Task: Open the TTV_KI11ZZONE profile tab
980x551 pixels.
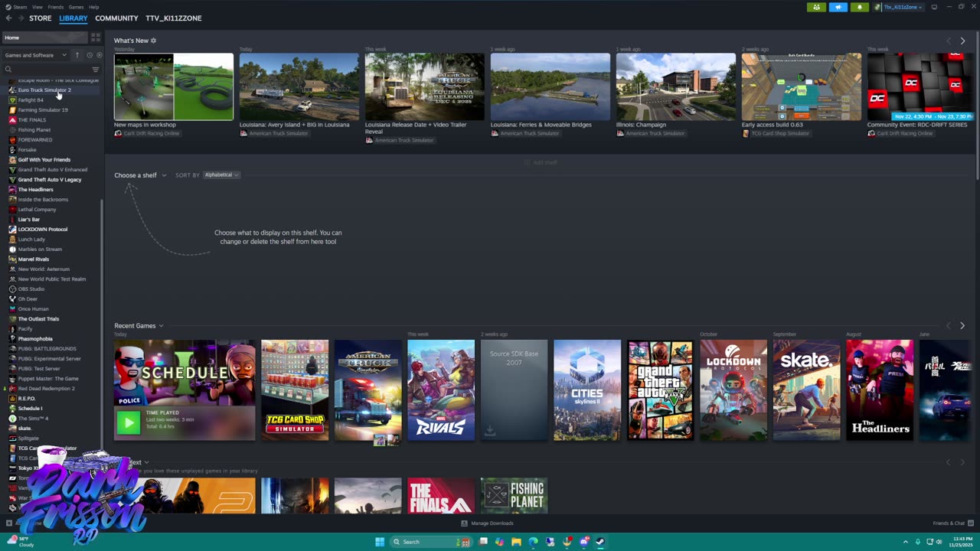Action: 174,18
